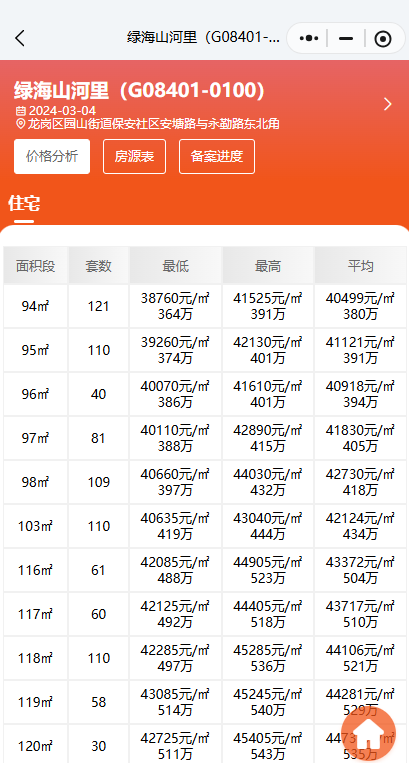Click highest price 44905元/㎡ 523万 cell
The height and width of the screenshot is (763, 409).
(268, 570)
